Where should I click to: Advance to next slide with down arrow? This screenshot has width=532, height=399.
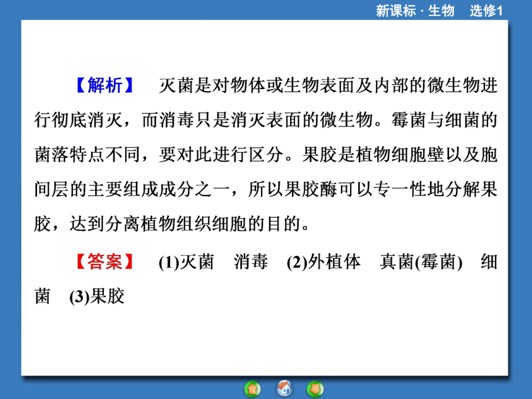click(x=315, y=389)
